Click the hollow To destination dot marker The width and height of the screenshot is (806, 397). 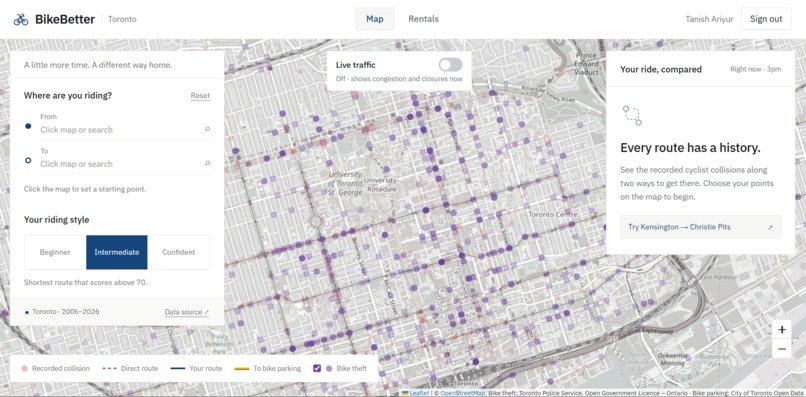pos(28,160)
